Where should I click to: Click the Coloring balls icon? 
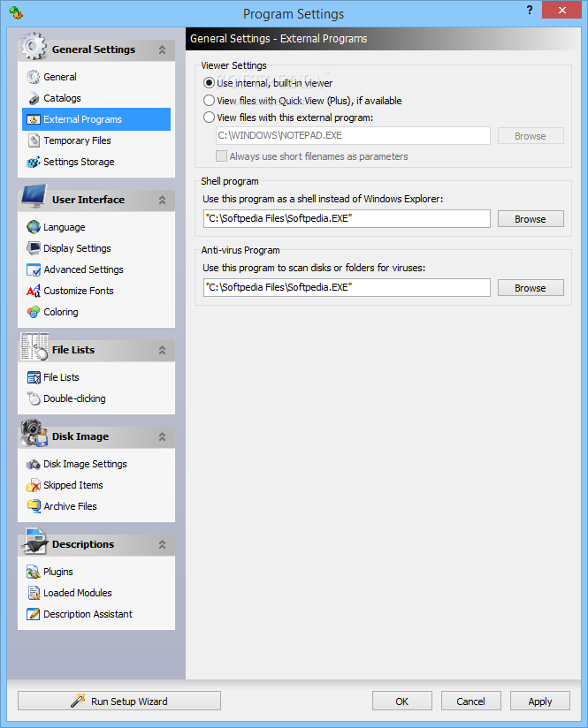click(33, 312)
